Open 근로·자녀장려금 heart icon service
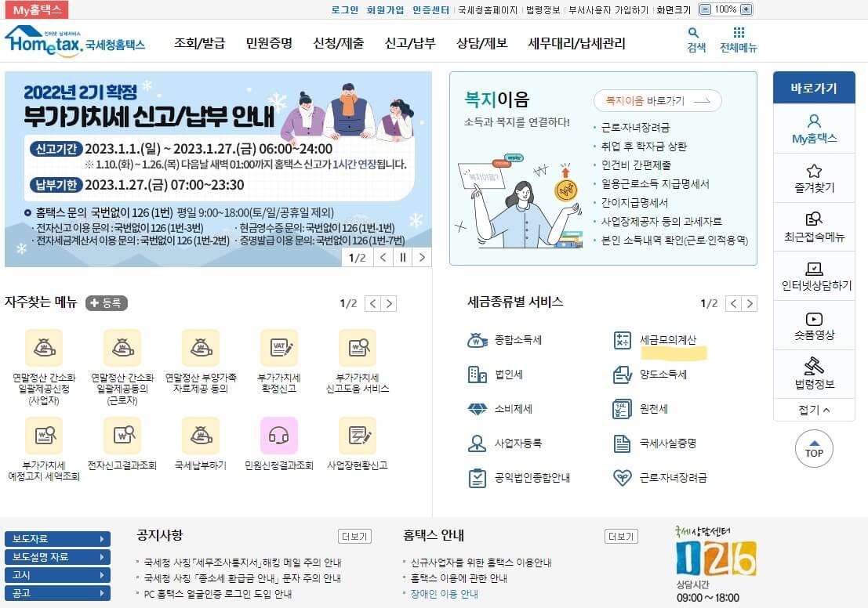Image resolution: width=868 pixels, height=608 pixels. 660,477
